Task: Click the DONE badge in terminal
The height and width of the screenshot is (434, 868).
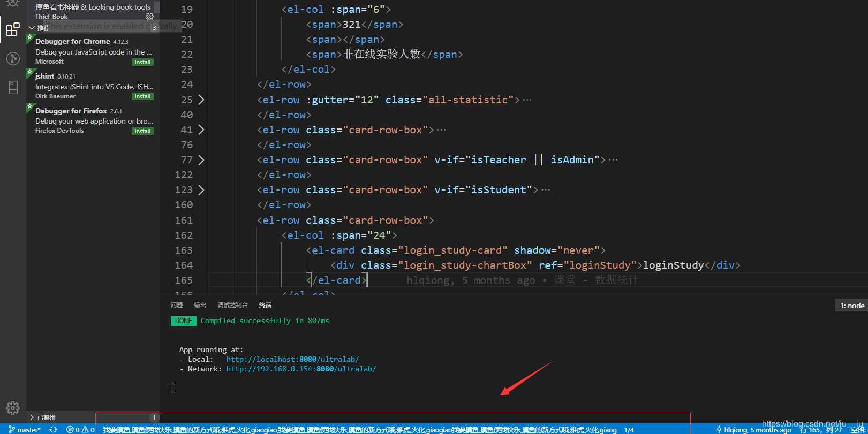Action: (183, 321)
